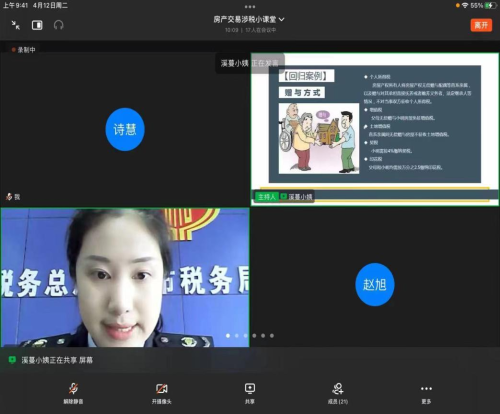Image resolution: width=500 pixels, height=414 pixels.
Task: Select the 赵旭 participant avatar
Action: coord(375,284)
